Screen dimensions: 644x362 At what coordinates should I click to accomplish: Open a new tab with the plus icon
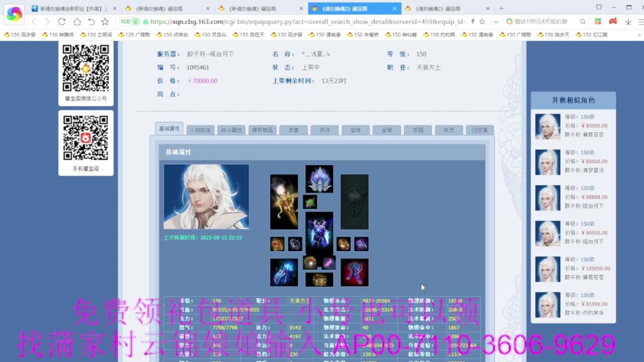[501, 9]
